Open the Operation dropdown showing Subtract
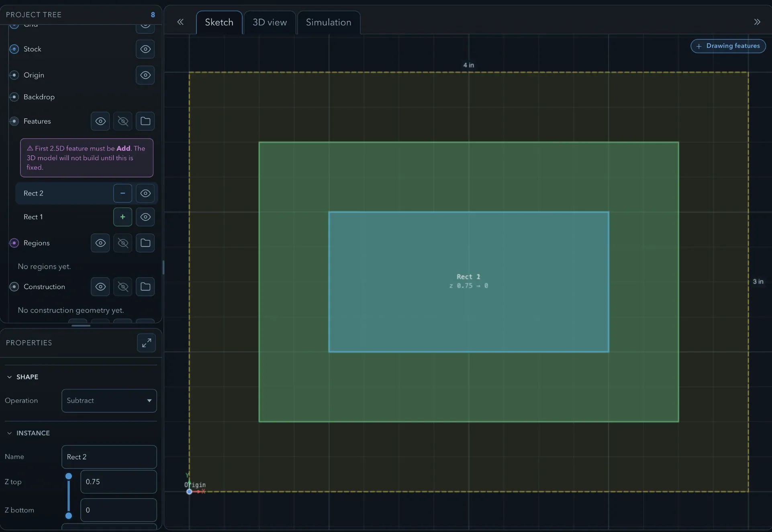772x532 pixels. point(109,401)
